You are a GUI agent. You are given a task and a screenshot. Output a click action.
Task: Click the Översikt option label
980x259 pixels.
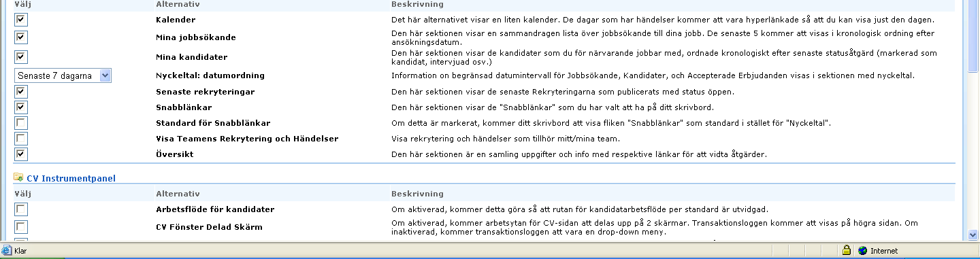click(175, 154)
